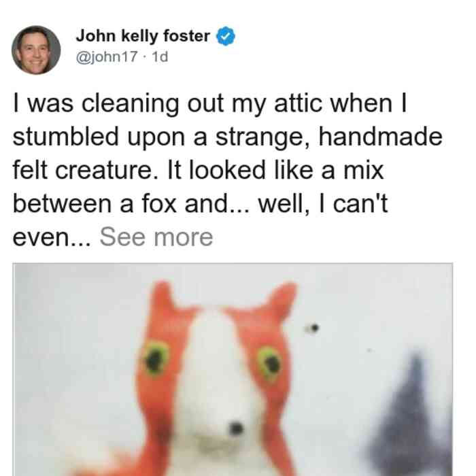476x476 pixels.
Task: Click the fox's black nose
Action: pyautogui.click(x=236, y=428)
